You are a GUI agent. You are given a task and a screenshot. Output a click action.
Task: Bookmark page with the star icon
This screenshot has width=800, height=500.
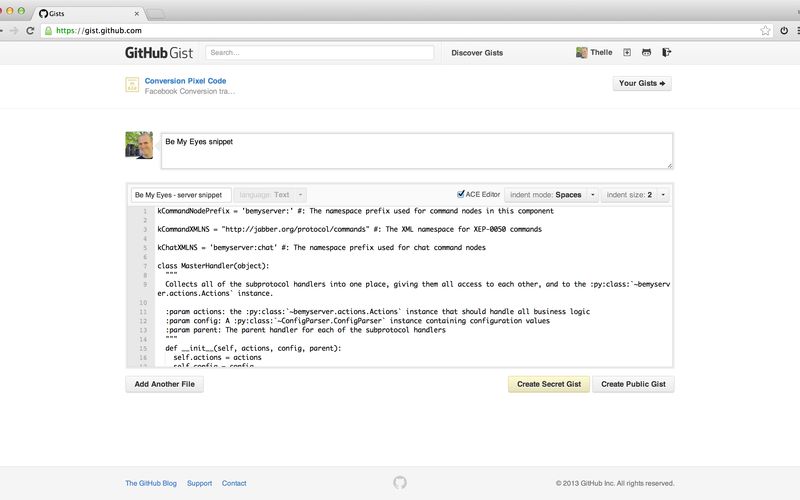pyautogui.click(x=765, y=31)
